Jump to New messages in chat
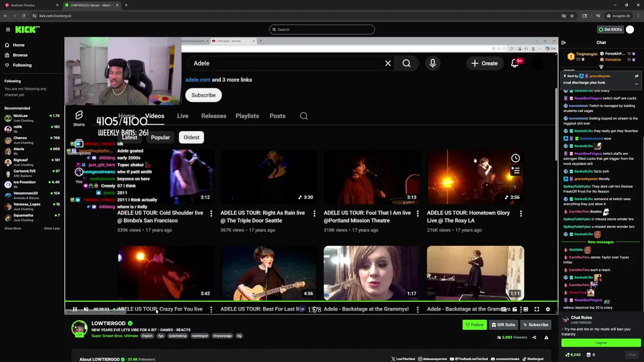The width and height of the screenshot is (644, 362). click(x=601, y=242)
